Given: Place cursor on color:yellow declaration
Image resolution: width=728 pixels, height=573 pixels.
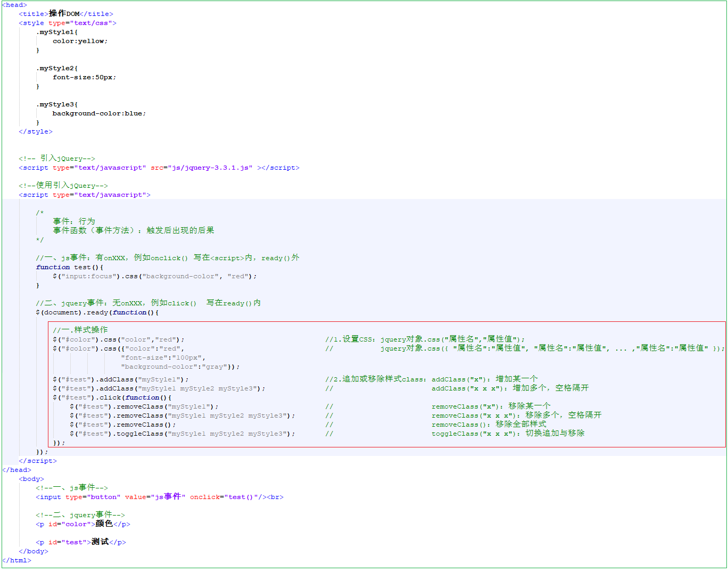Looking at the screenshot, I should [x=80, y=41].
